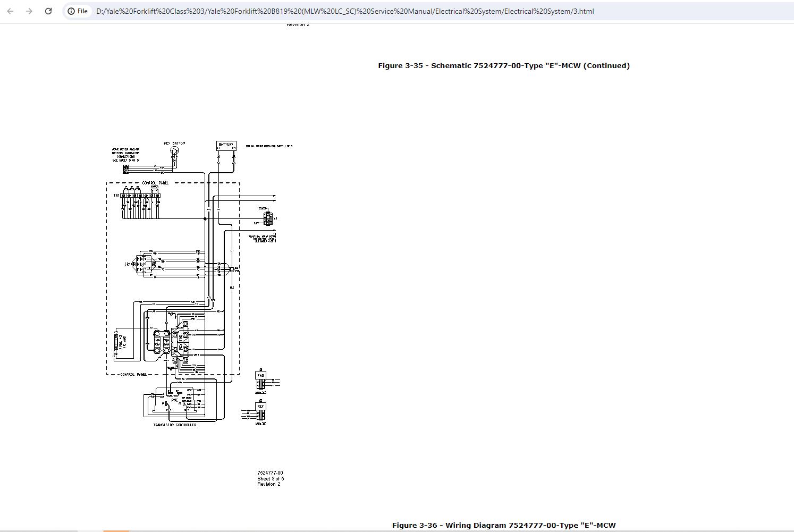Click the FUSE #3 15 AMP symbol

point(118,343)
